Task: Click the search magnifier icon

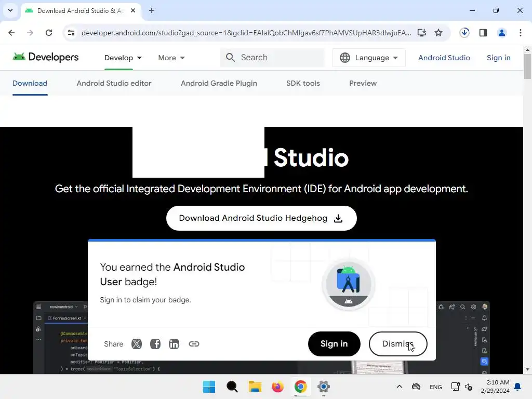Action: pos(230,57)
